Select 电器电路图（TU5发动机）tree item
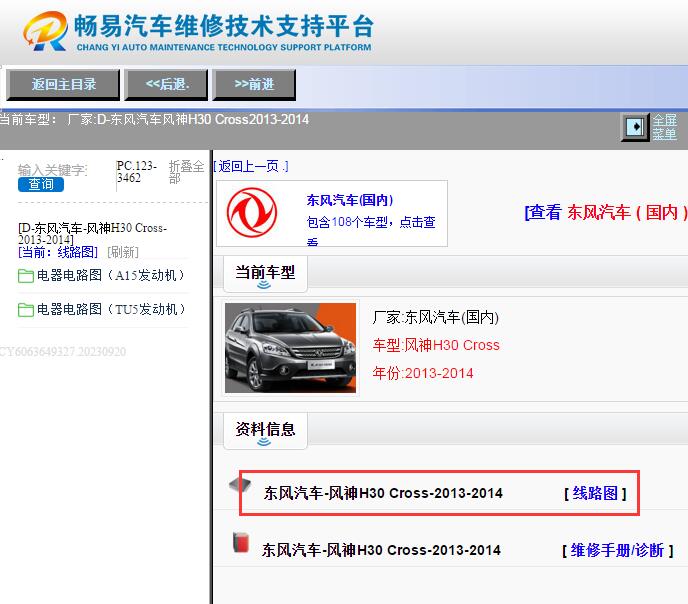This screenshot has height=604, width=688. (x=111, y=309)
